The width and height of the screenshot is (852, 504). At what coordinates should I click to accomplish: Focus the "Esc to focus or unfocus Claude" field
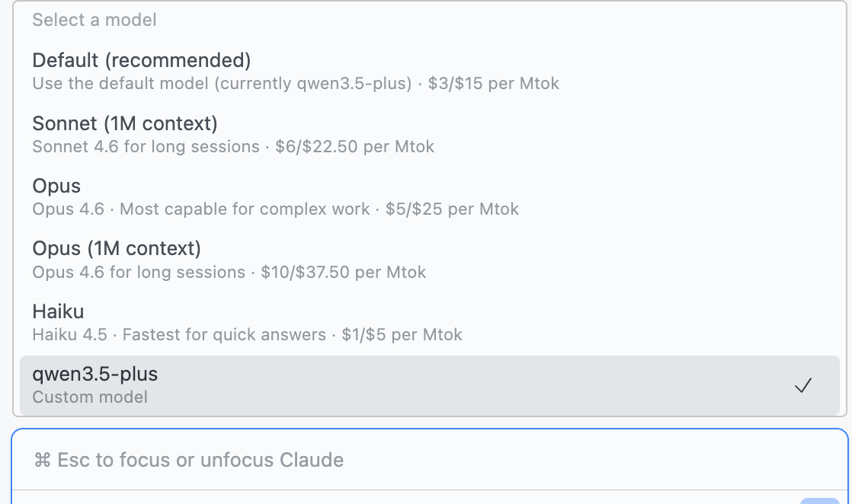coord(200,461)
